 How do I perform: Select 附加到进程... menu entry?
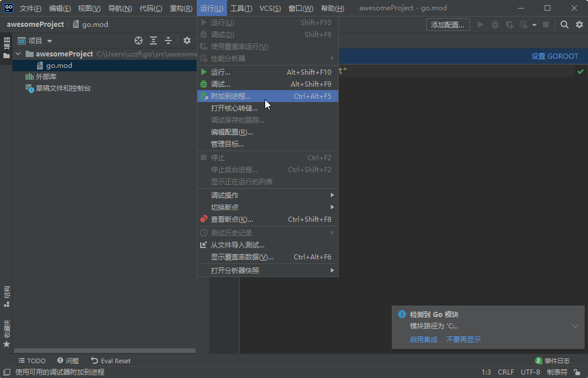tap(267, 96)
